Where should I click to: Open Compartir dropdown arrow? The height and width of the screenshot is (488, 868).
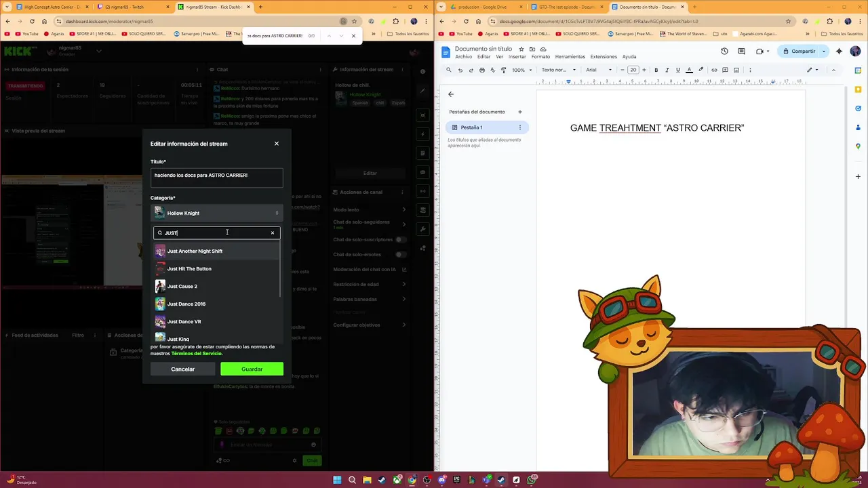(x=824, y=51)
